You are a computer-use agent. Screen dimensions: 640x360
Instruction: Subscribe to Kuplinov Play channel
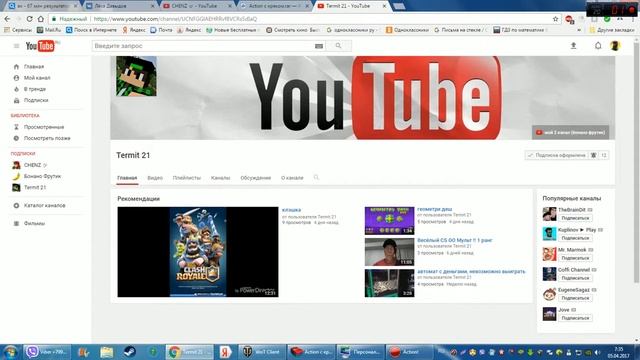(575, 238)
